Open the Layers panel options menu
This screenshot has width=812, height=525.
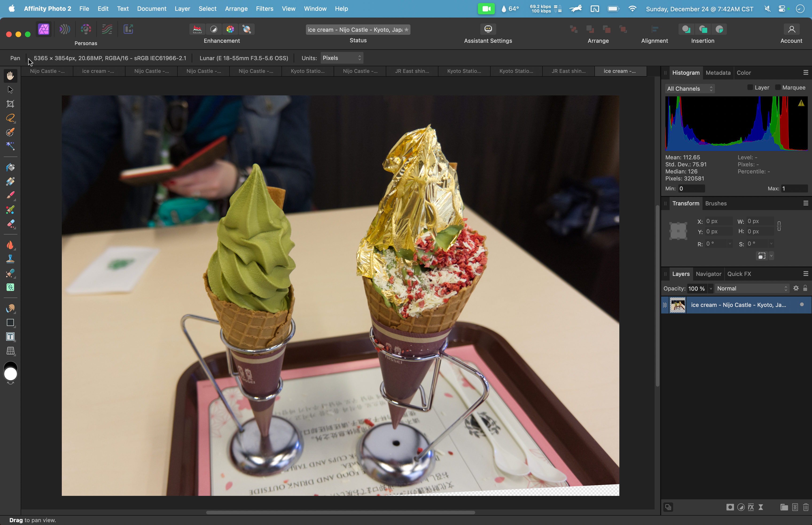pos(806,274)
